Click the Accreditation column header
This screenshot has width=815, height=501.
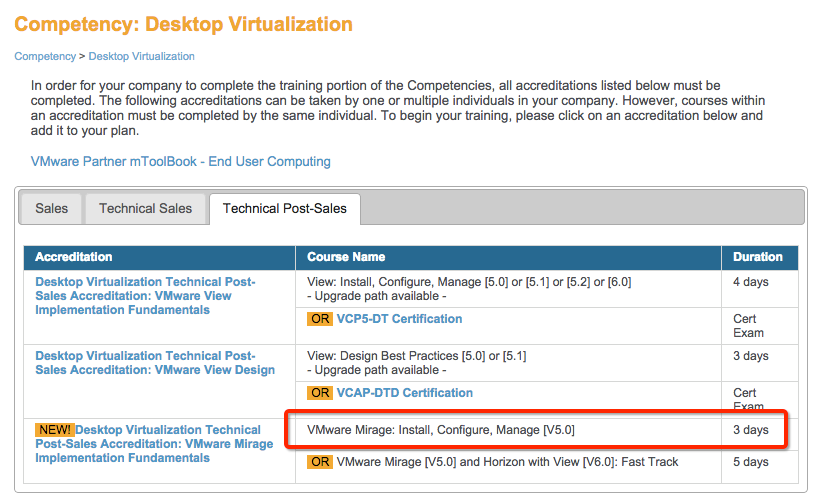tap(160, 257)
